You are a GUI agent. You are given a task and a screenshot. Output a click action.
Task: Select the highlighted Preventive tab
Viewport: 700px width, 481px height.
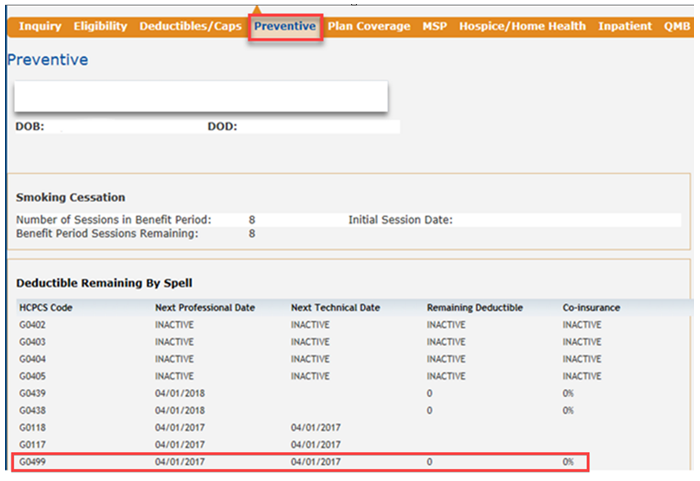285,26
